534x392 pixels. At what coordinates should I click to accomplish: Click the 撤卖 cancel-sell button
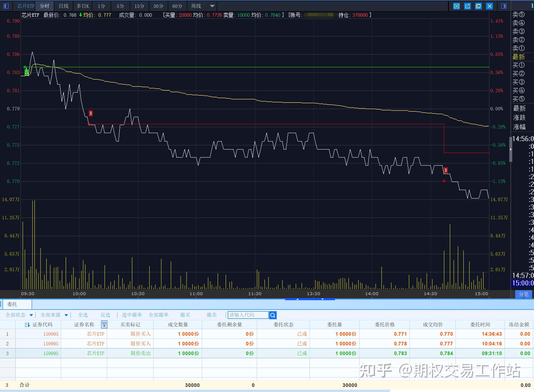coord(212,315)
